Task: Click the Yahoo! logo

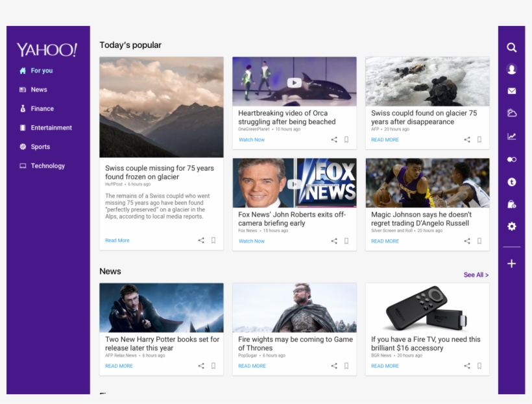Action: pos(47,49)
